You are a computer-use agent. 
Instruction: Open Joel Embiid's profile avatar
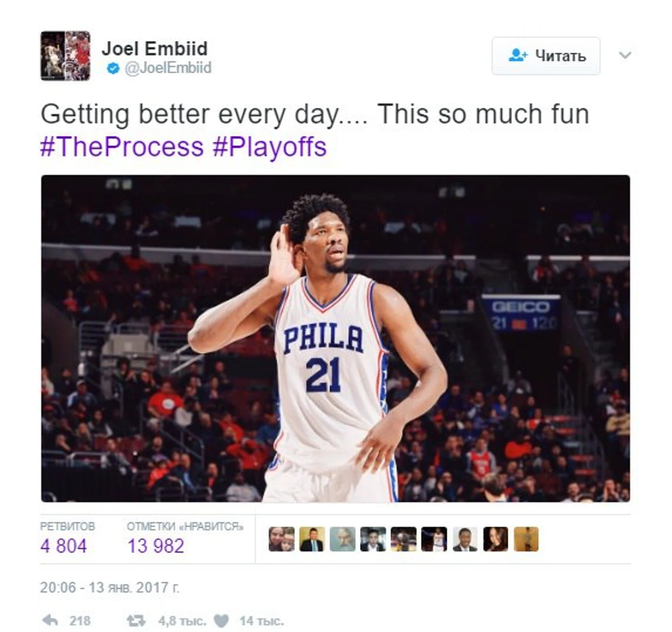coord(65,56)
